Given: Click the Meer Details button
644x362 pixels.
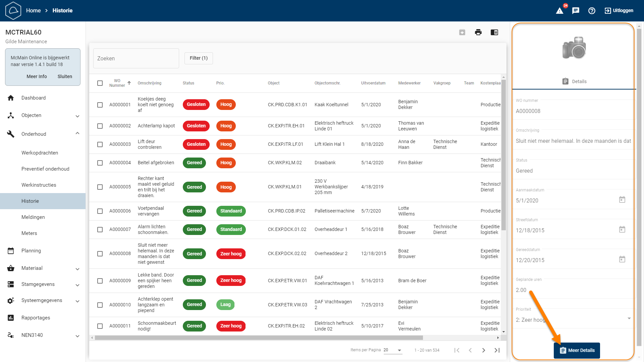Looking at the screenshot, I should (577, 350).
